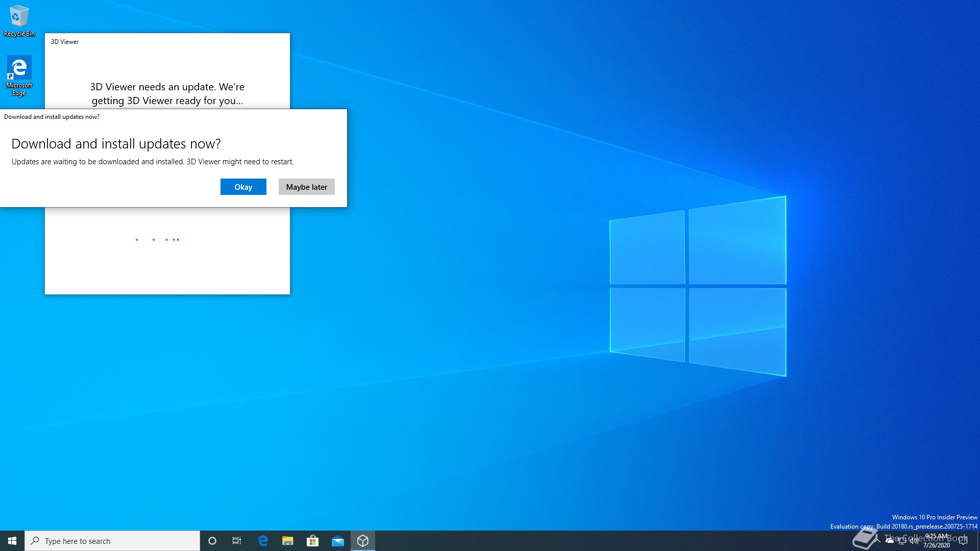Click the large 'Download and install updates now?' heading
This screenshot has height=551, width=980.
(x=116, y=144)
